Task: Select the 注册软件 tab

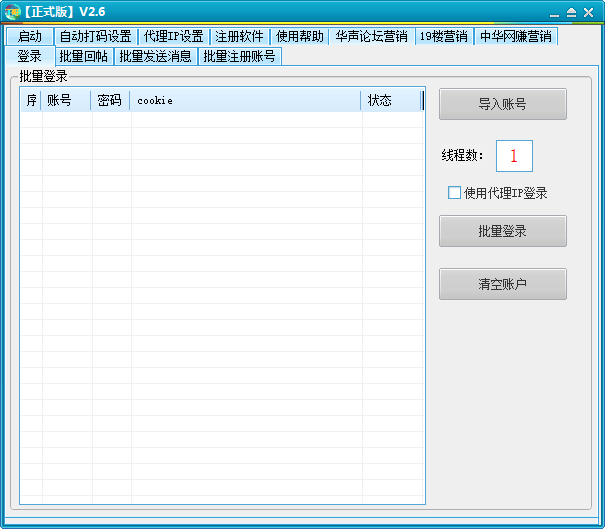Action: (240, 36)
